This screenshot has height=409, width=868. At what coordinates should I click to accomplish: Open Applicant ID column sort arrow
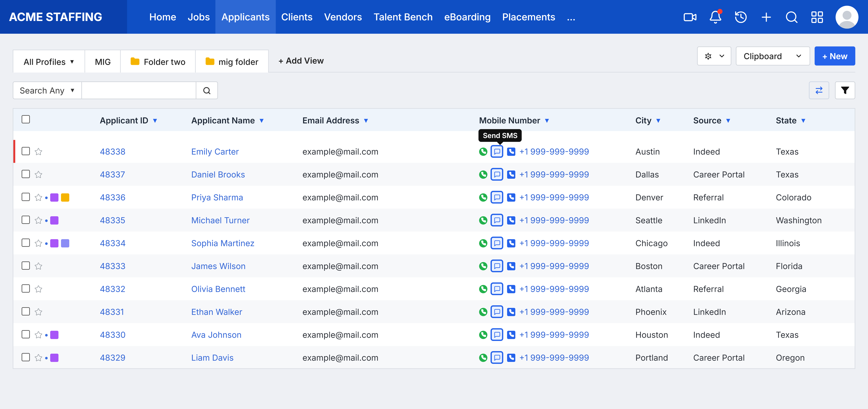[x=155, y=121]
